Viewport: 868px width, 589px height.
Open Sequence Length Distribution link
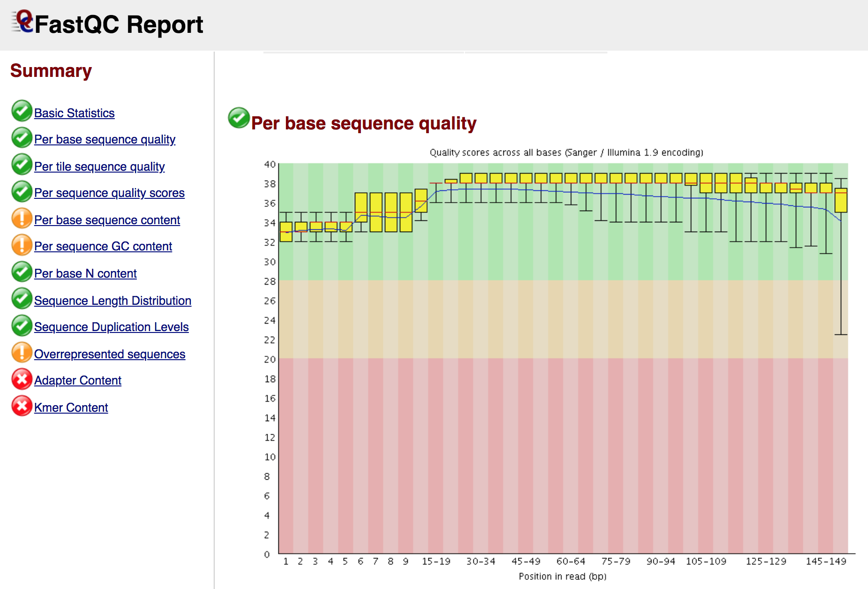point(112,301)
